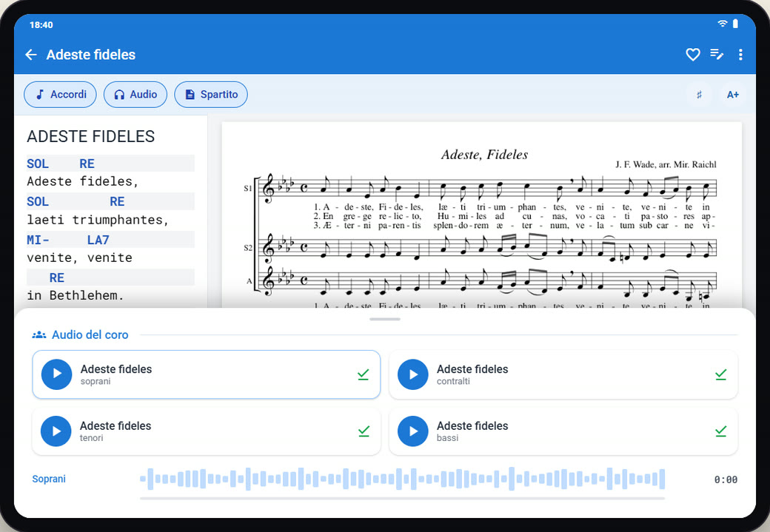
Task: Open the sheet music score thumbnail
Action: [x=482, y=215]
